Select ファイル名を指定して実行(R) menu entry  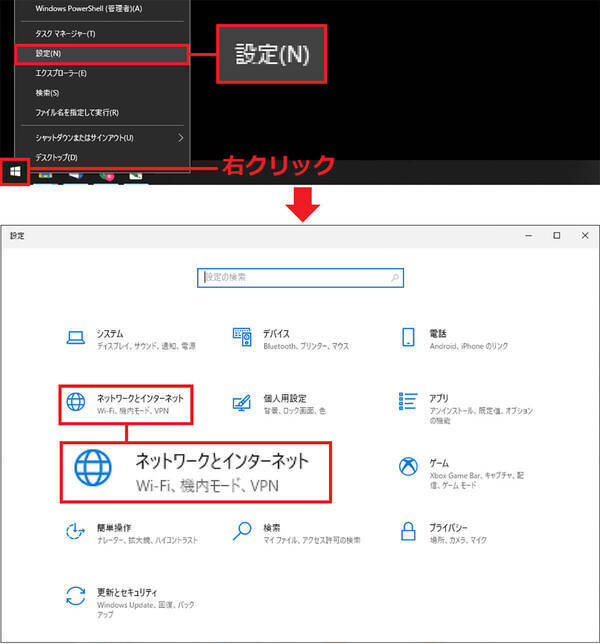(77, 113)
